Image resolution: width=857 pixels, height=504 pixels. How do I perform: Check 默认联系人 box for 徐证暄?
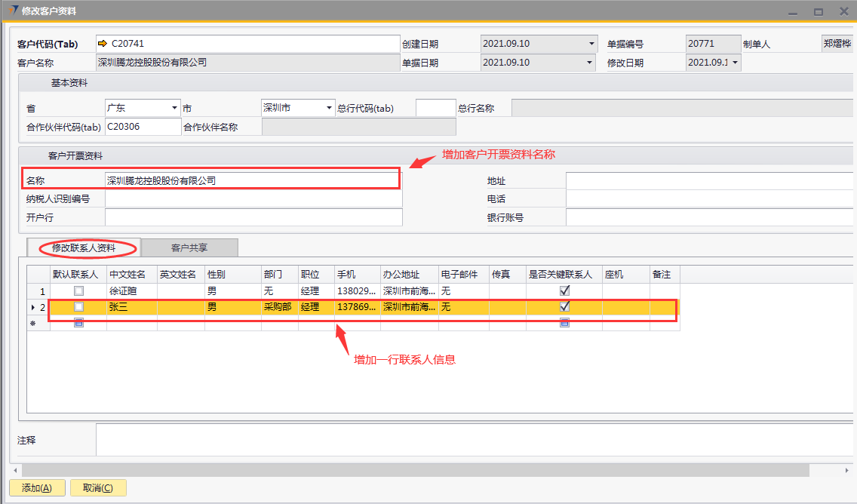point(78,291)
